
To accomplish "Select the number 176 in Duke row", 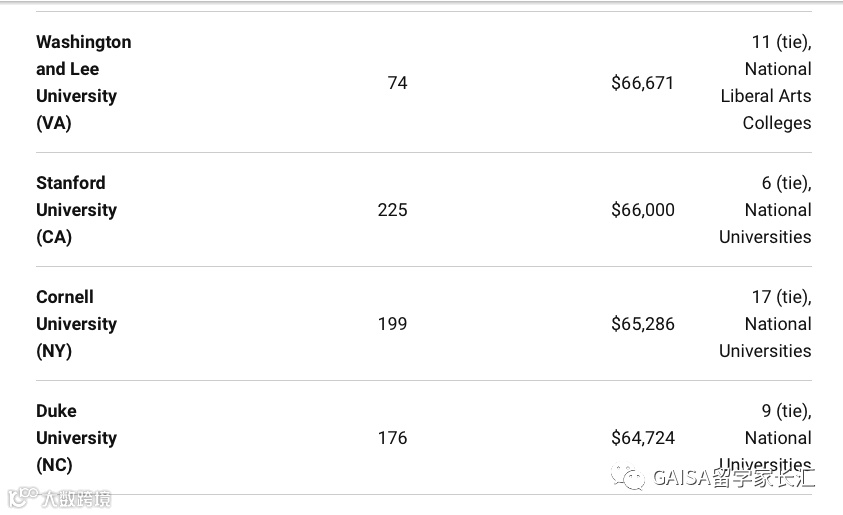I will click(392, 438).
